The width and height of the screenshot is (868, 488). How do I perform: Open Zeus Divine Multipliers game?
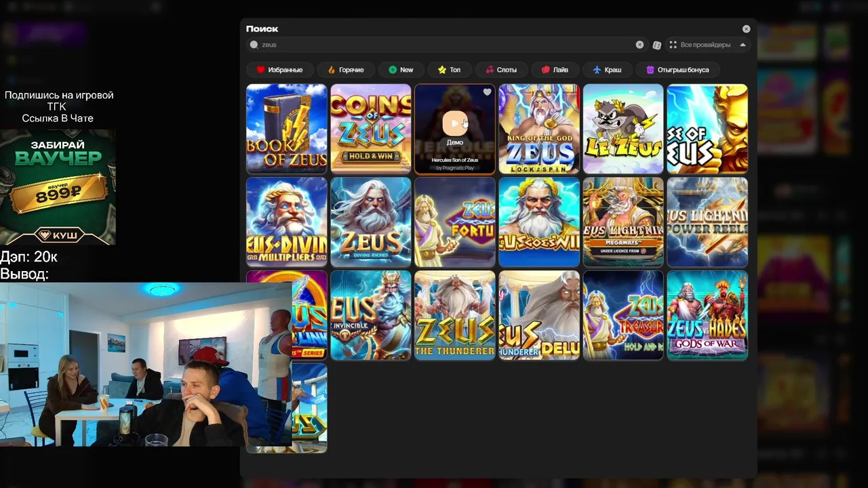click(x=287, y=222)
